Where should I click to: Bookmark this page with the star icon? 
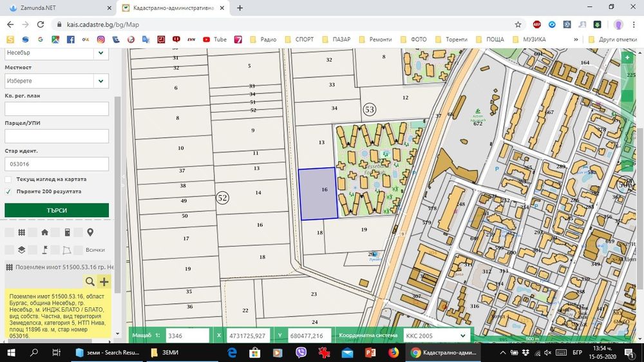[x=518, y=24]
